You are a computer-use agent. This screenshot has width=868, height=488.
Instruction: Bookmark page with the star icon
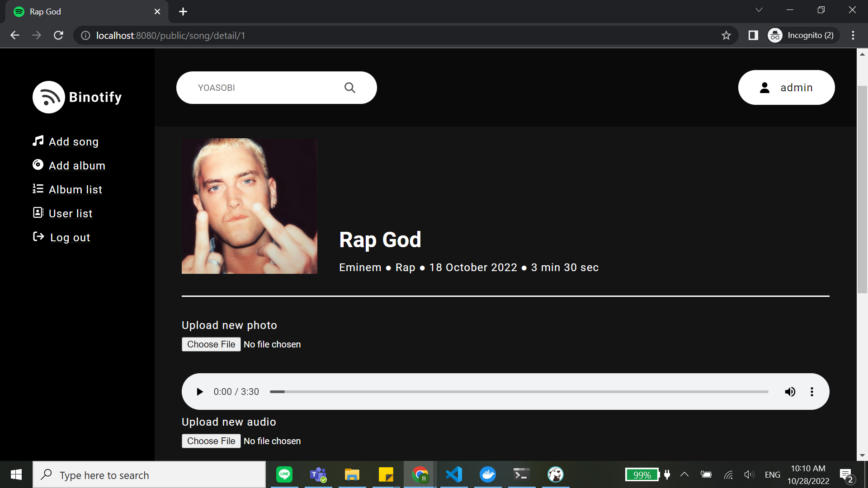(726, 35)
